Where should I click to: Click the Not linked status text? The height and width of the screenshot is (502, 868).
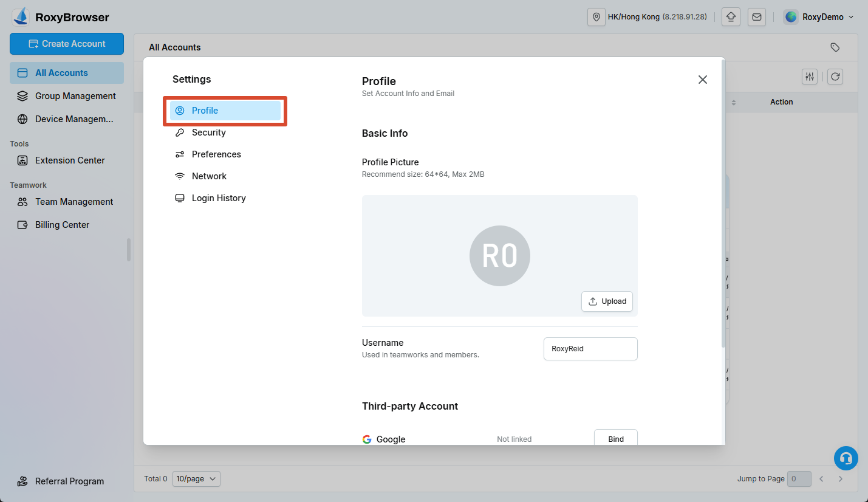coord(514,439)
